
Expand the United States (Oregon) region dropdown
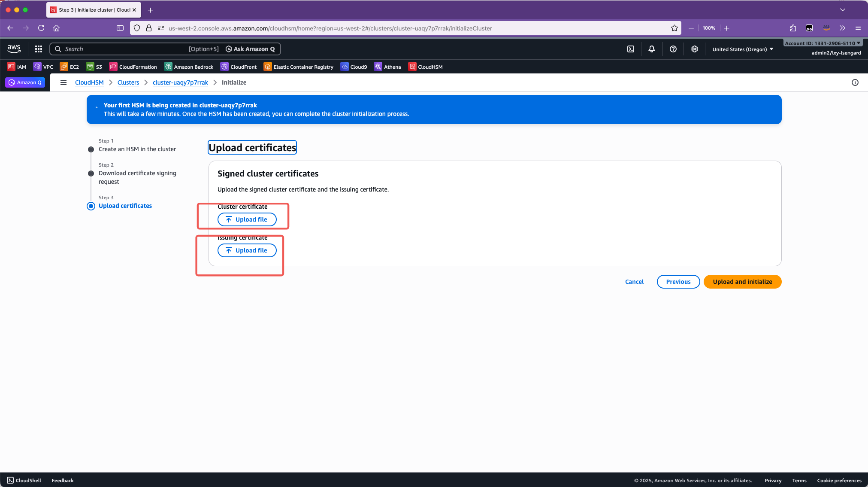click(743, 49)
